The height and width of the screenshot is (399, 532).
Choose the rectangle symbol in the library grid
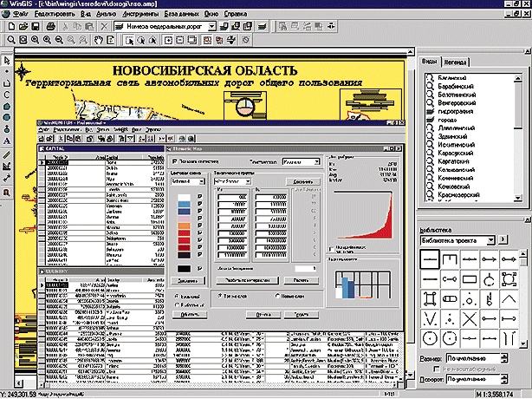(x=470, y=279)
